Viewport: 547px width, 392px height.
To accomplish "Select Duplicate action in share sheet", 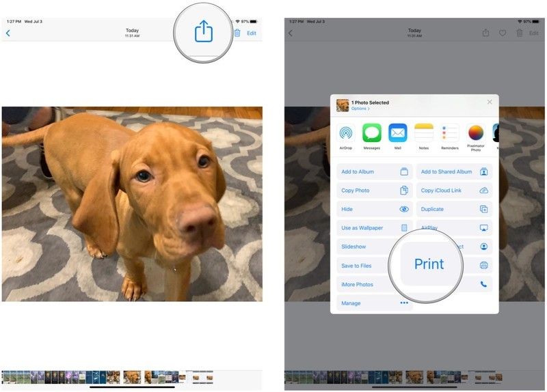I will coord(454,210).
